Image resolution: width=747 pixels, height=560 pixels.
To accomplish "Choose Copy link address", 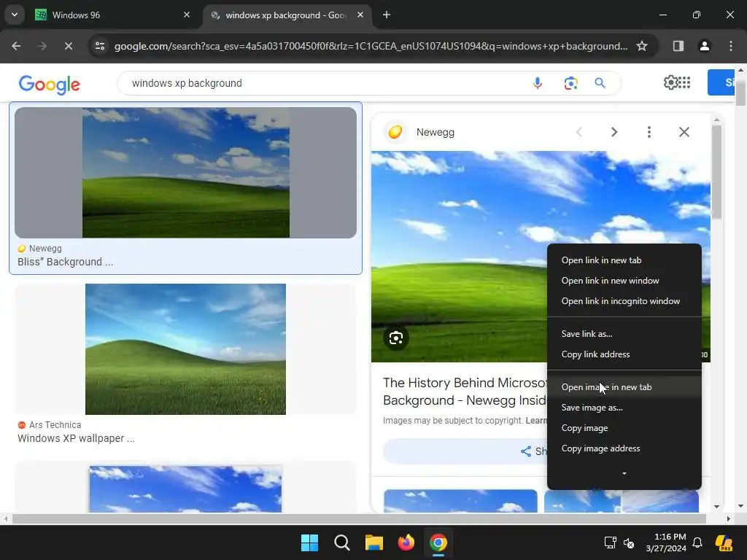I will point(624,354).
